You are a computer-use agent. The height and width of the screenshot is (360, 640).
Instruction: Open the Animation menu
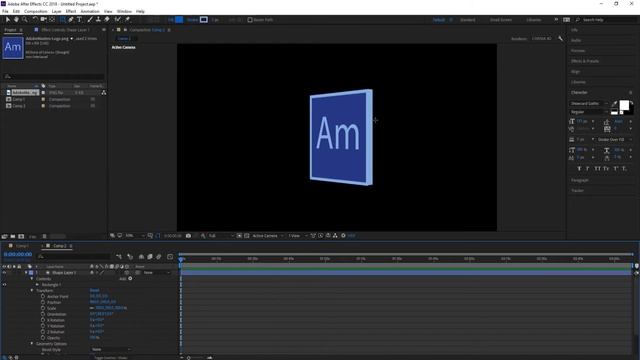coord(90,11)
